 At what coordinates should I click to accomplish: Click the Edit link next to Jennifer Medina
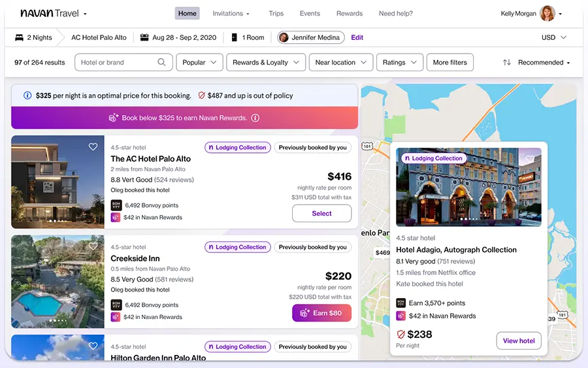pyautogui.click(x=357, y=38)
